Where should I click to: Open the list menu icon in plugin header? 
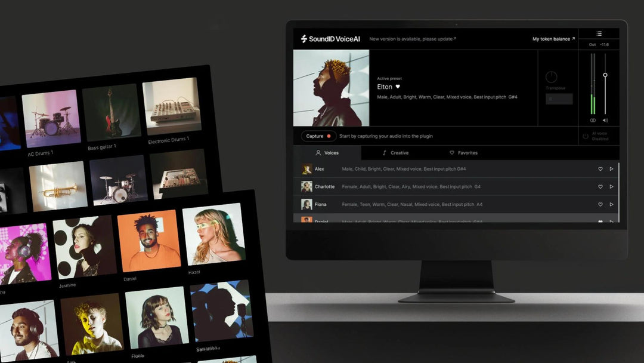click(x=599, y=33)
